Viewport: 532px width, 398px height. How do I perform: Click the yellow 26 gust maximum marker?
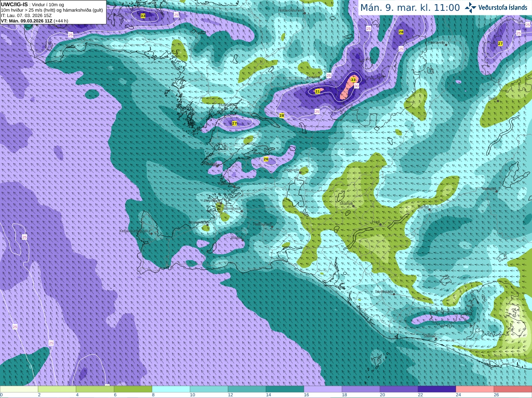[x=266, y=159]
